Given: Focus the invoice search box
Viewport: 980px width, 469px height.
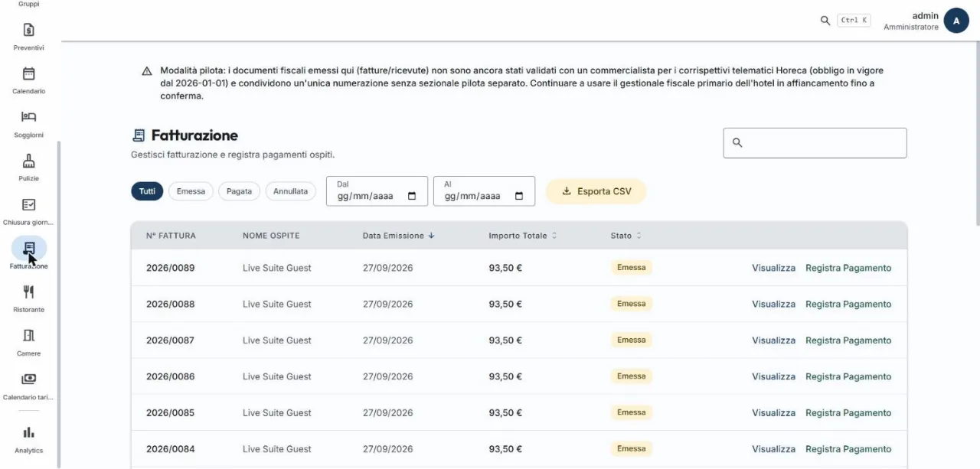Looking at the screenshot, I should click(815, 143).
